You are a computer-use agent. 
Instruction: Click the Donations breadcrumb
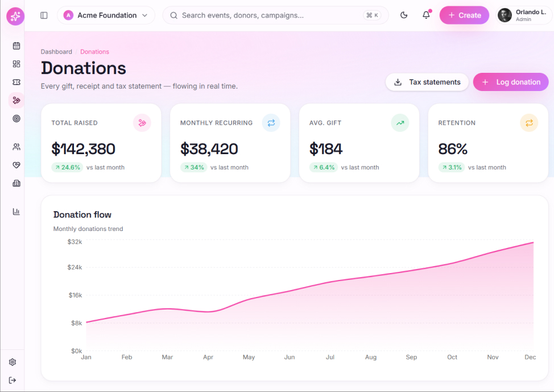(x=94, y=52)
